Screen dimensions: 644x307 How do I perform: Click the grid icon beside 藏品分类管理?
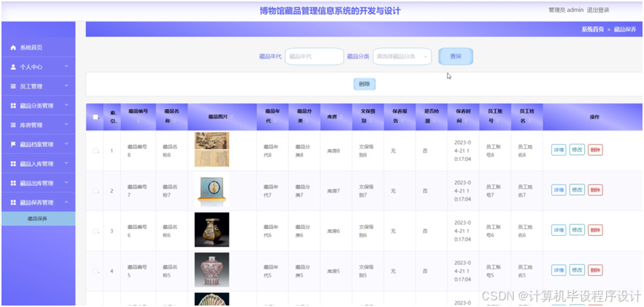point(13,105)
